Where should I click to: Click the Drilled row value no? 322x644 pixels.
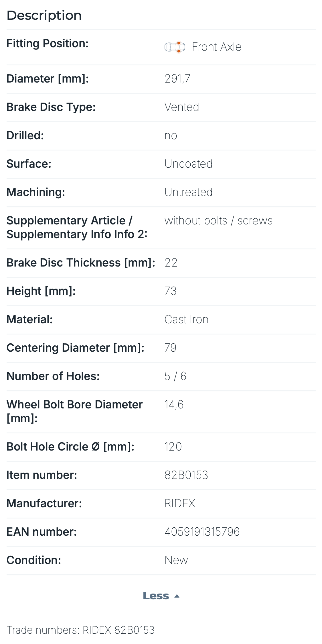[x=171, y=135]
